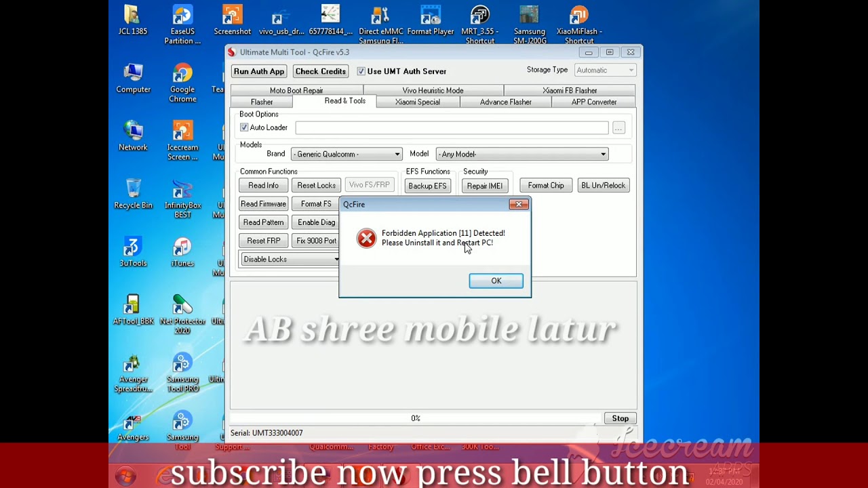Open MRT_3.55 Shortcut desktop icon
Image resolution: width=868 pixels, height=488 pixels.
coord(479,25)
